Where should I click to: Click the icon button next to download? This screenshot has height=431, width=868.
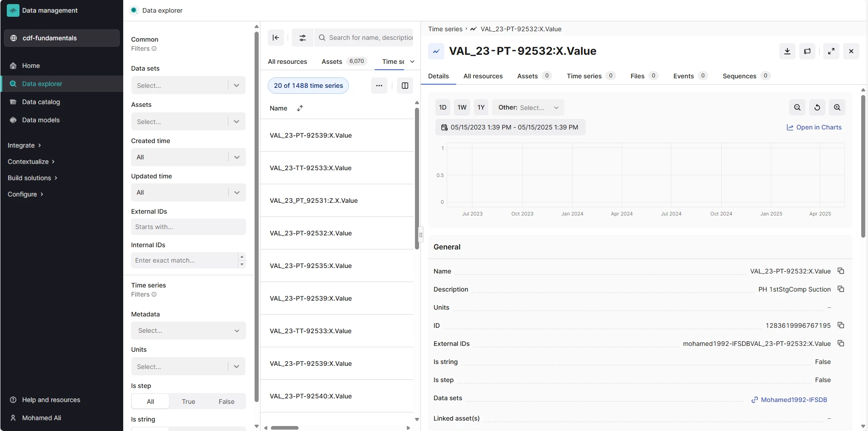[x=807, y=51]
